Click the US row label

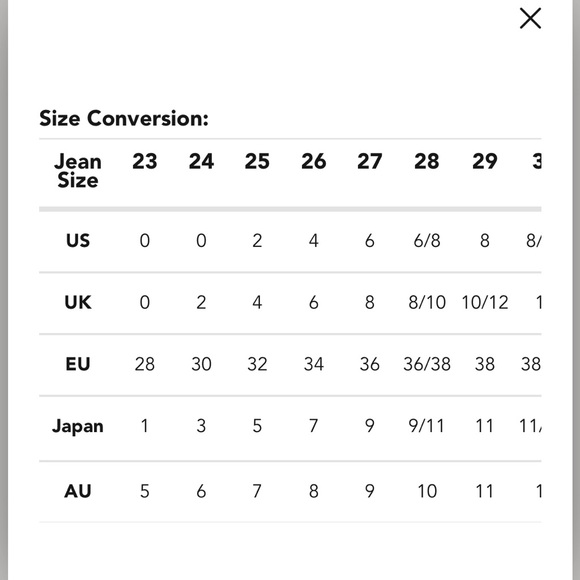(x=78, y=241)
